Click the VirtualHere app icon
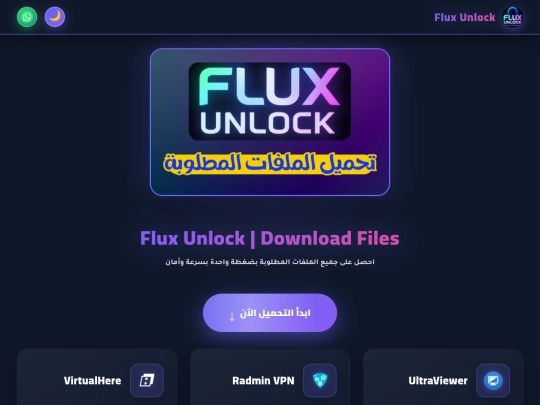Viewport: 540px width, 405px height. click(147, 381)
